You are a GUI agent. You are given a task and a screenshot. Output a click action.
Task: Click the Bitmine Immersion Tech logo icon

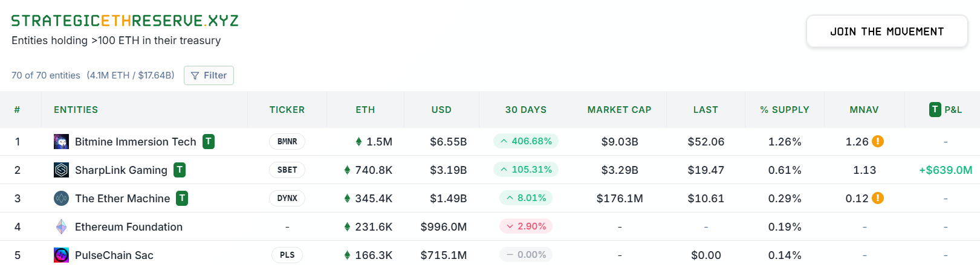coord(61,142)
